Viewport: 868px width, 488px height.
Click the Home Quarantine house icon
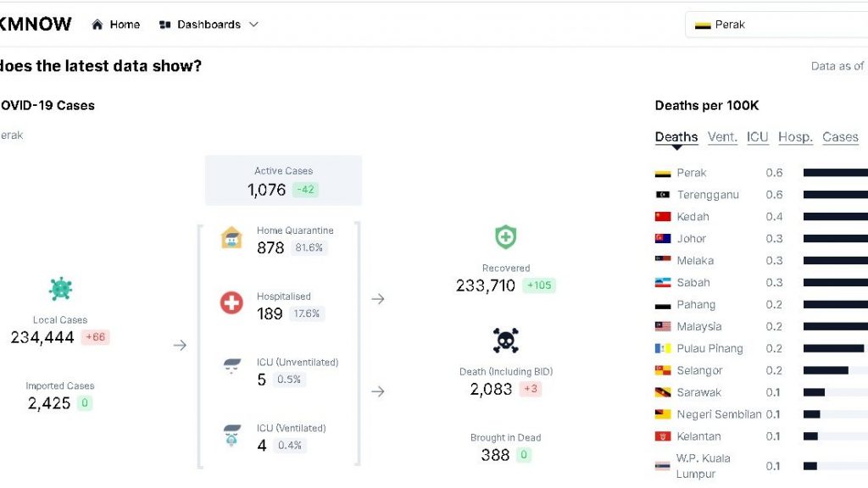click(231, 238)
